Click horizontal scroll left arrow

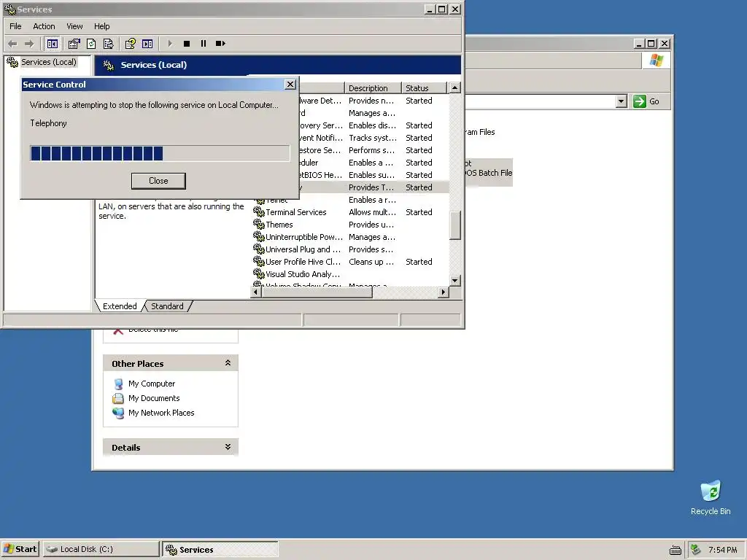point(256,292)
